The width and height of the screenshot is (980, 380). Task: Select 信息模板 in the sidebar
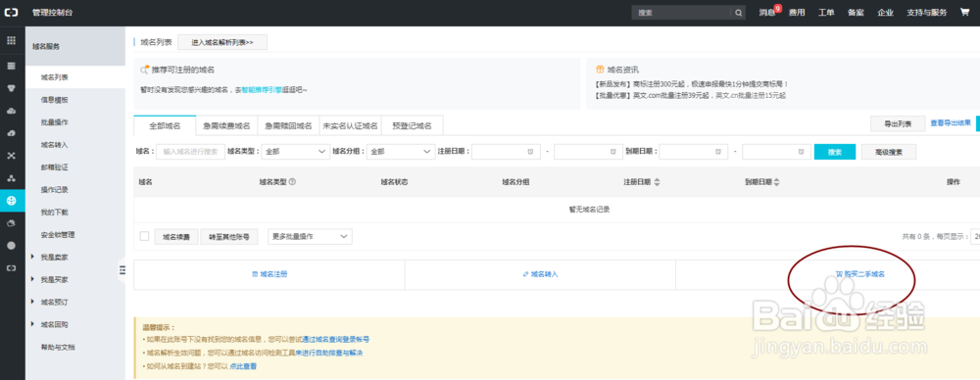point(54,99)
